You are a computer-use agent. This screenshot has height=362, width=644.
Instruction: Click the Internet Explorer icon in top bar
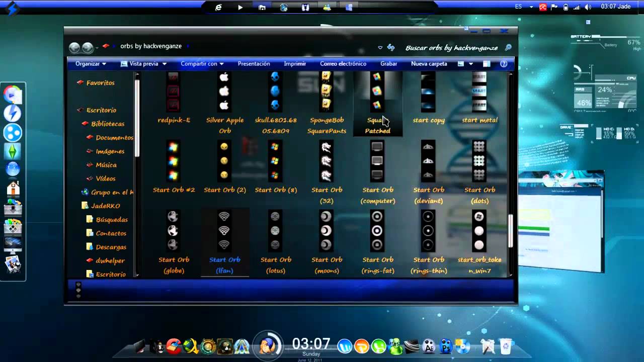[x=218, y=7]
